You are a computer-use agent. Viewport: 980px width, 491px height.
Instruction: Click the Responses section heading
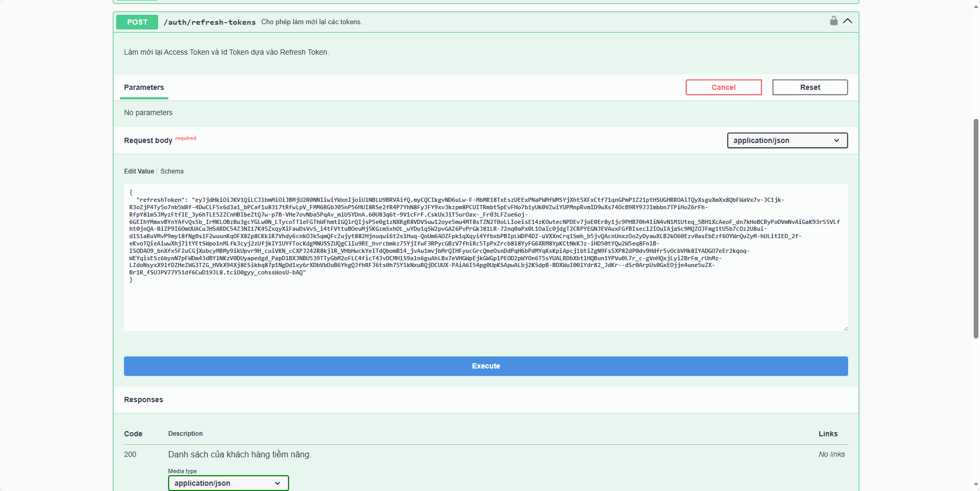pos(143,400)
